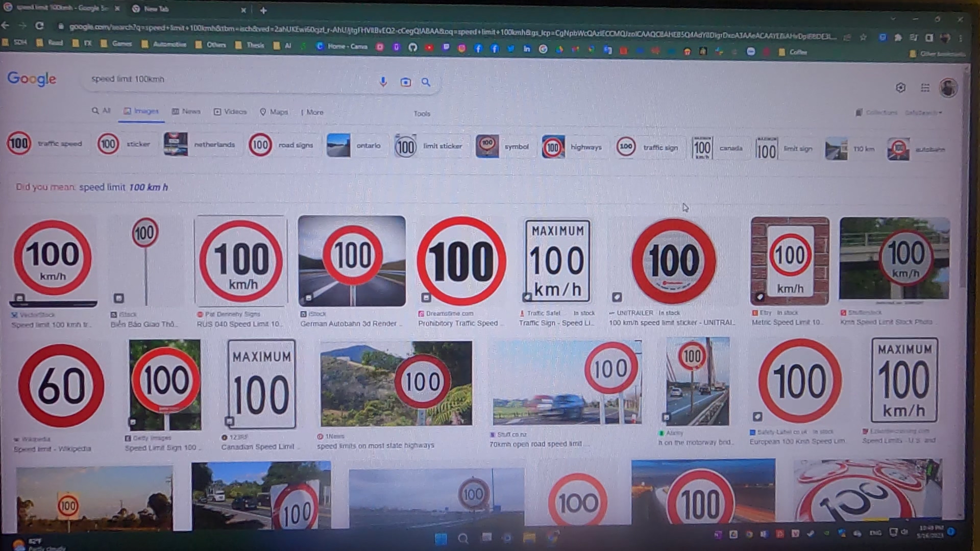Click 'speed limit 100 km h' suggestion
Image resolution: width=980 pixels, height=551 pixels.
click(123, 187)
